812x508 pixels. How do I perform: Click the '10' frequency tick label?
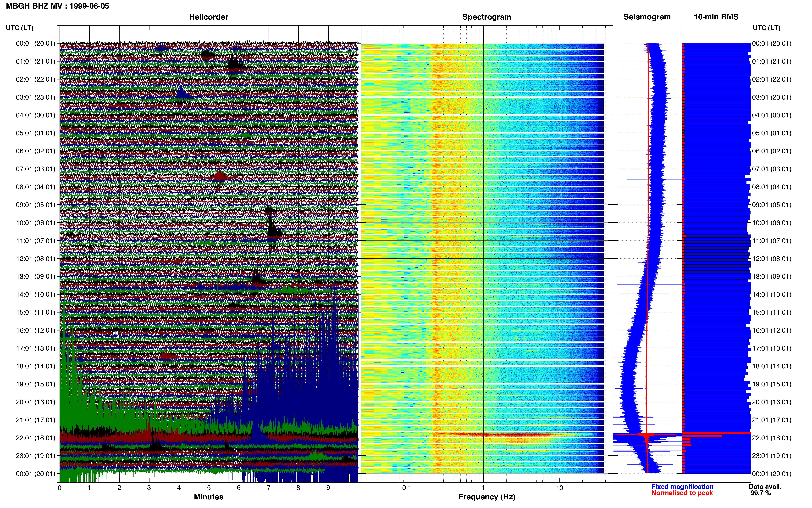(559, 487)
